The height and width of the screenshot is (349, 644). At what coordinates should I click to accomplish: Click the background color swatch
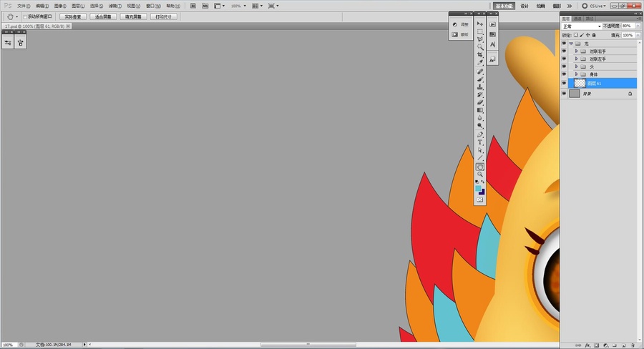coord(482,192)
